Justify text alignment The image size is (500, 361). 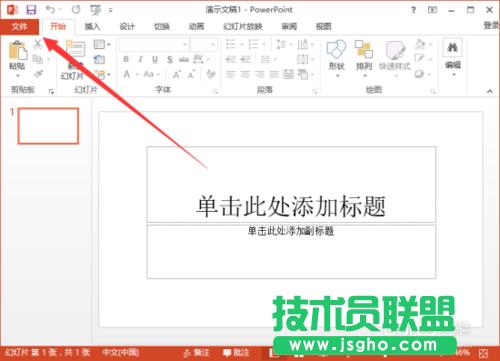tap(274, 74)
